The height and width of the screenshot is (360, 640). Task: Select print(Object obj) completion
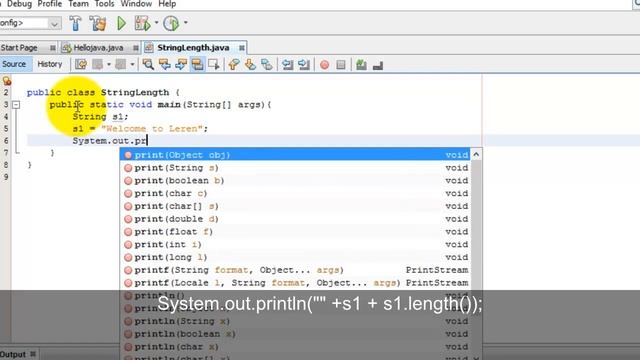pyautogui.click(x=296, y=155)
